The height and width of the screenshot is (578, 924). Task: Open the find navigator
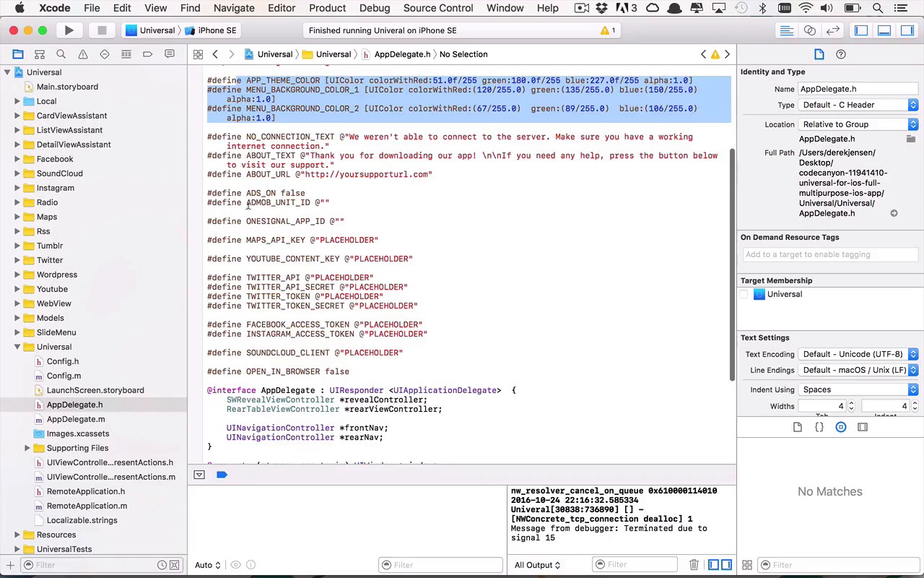(x=61, y=54)
